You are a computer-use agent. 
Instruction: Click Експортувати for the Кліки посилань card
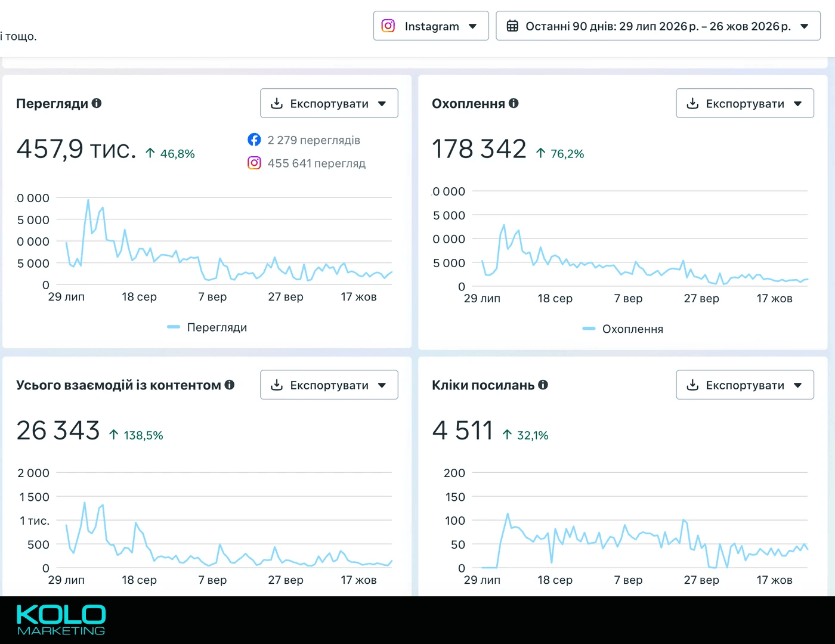click(x=744, y=385)
